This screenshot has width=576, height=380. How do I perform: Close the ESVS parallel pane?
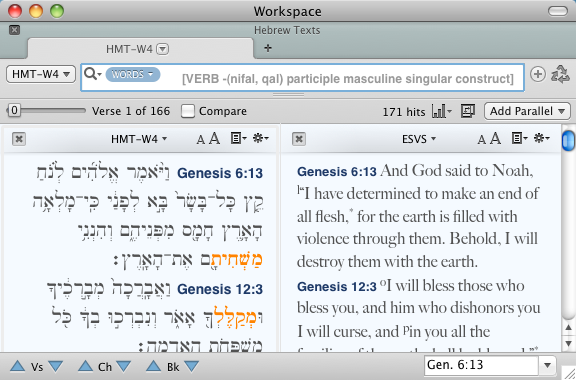[x=299, y=139]
